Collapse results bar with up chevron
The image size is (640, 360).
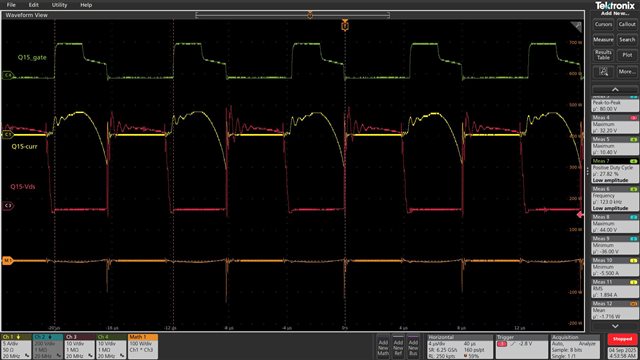tap(615, 89)
